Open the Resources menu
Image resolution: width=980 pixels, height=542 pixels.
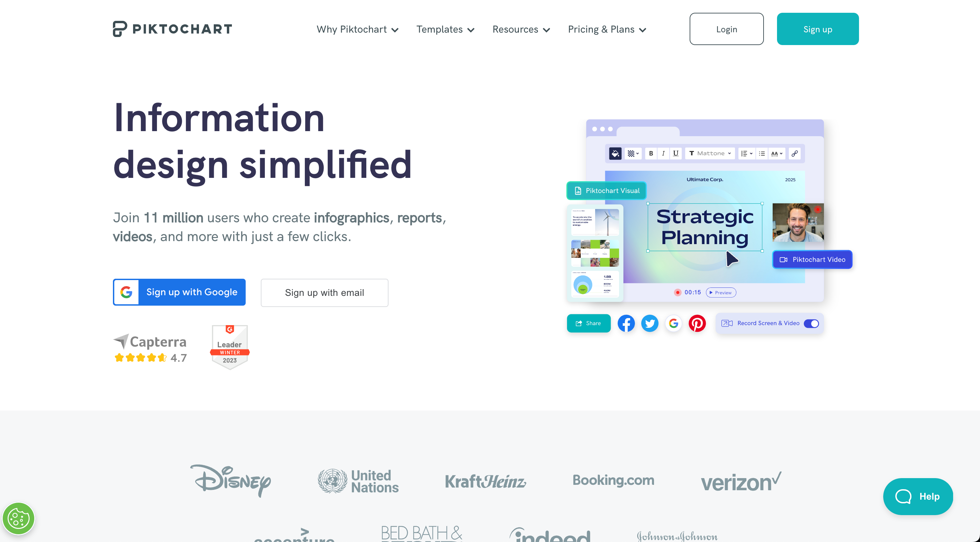pos(522,29)
